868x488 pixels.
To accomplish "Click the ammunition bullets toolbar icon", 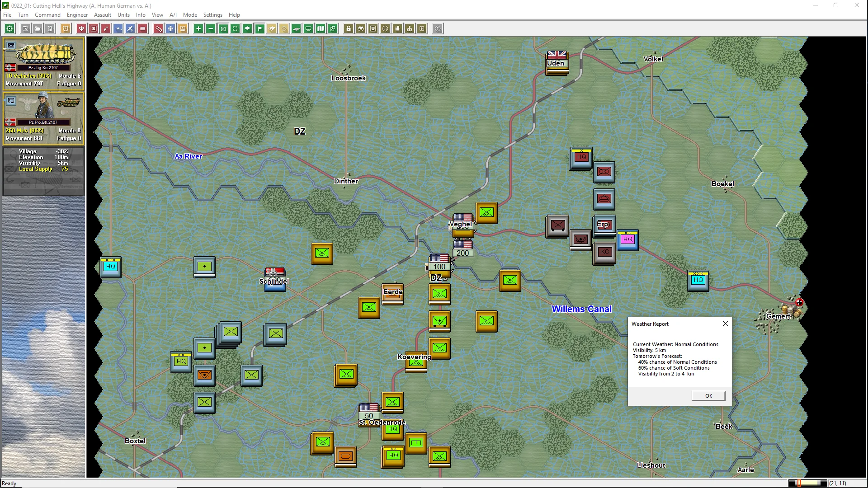I will click(x=397, y=29).
